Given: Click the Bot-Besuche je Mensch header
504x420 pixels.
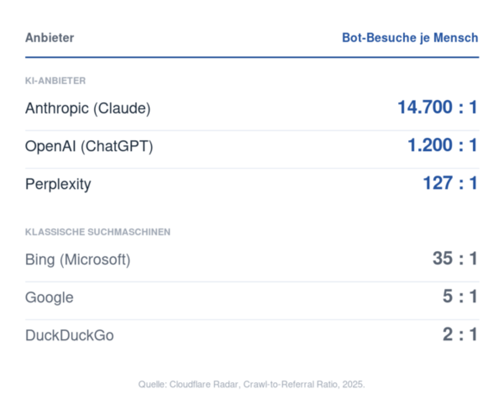Looking at the screenshot, I should point(410,38).
